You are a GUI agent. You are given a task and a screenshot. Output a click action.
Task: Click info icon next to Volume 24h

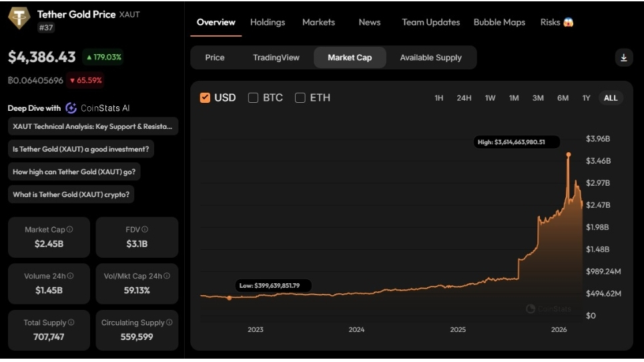tap(70, 276)
